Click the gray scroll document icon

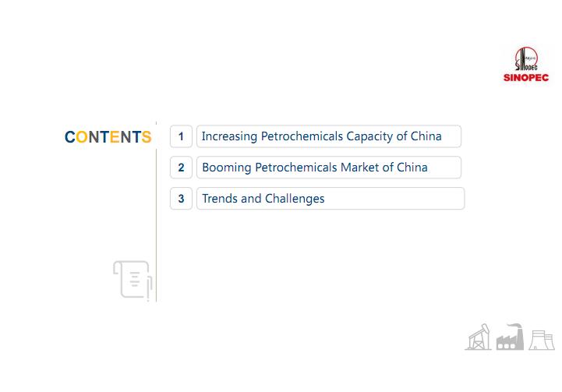tap(133, 280)
